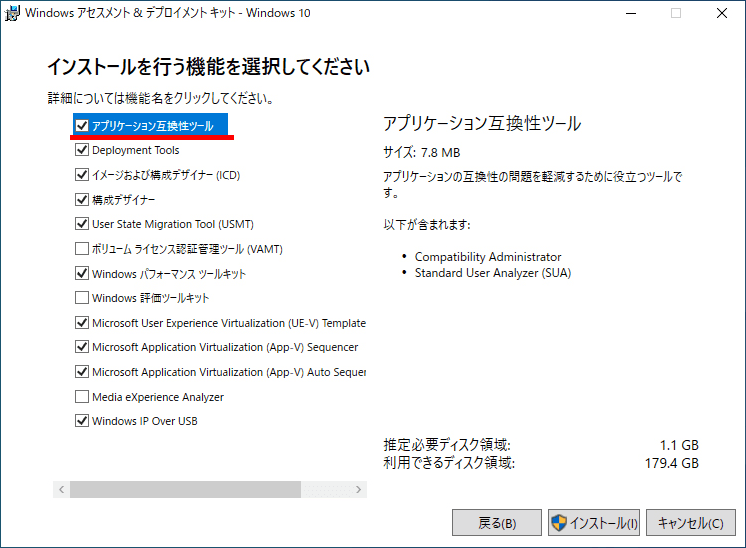The image size is (746, 548).
Task: Select the Windows 評価ツールキット label
Action: pyautogui.click(x=150, y=298)
